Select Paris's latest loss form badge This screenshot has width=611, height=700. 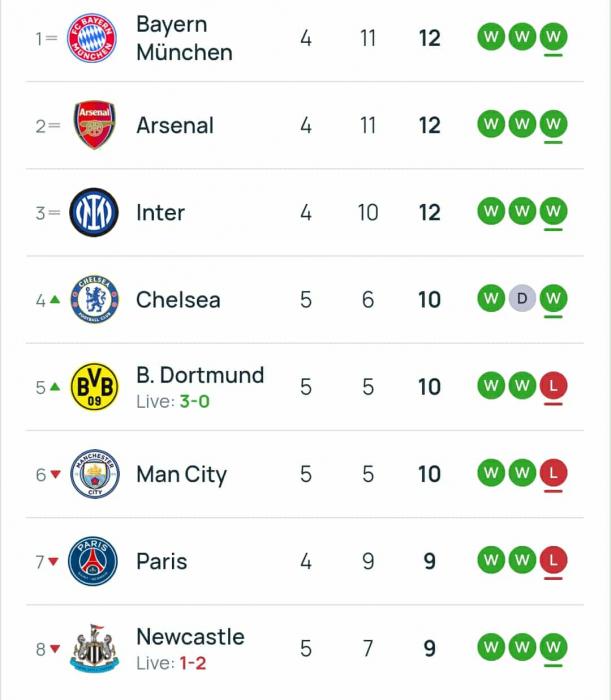(x=552, y=561)
